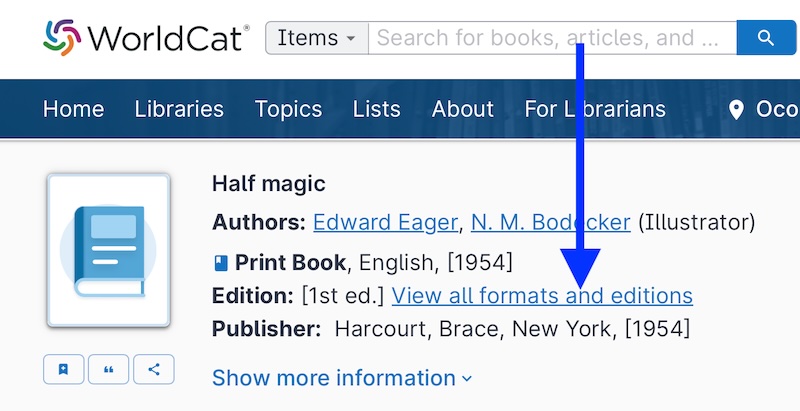This screenshot has width=800, height=411.
Task: Click the blue book cover thumbnail
Action: tap(108, 250)
